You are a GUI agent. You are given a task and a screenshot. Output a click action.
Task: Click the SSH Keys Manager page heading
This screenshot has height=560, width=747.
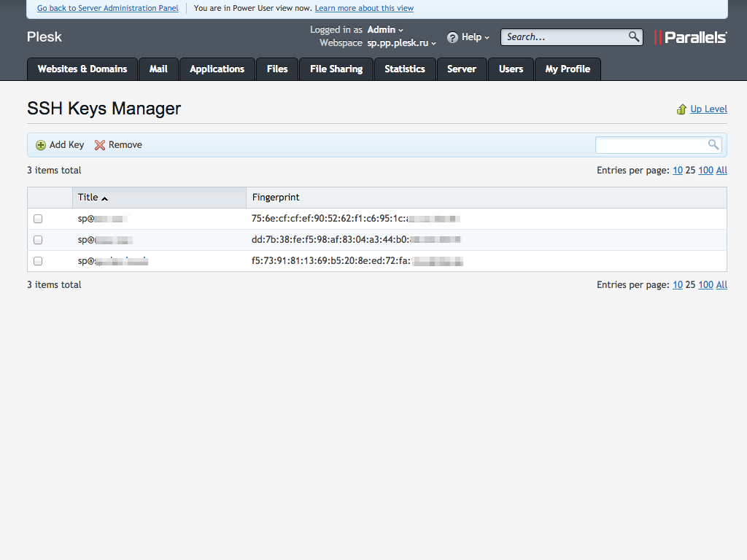104,109
